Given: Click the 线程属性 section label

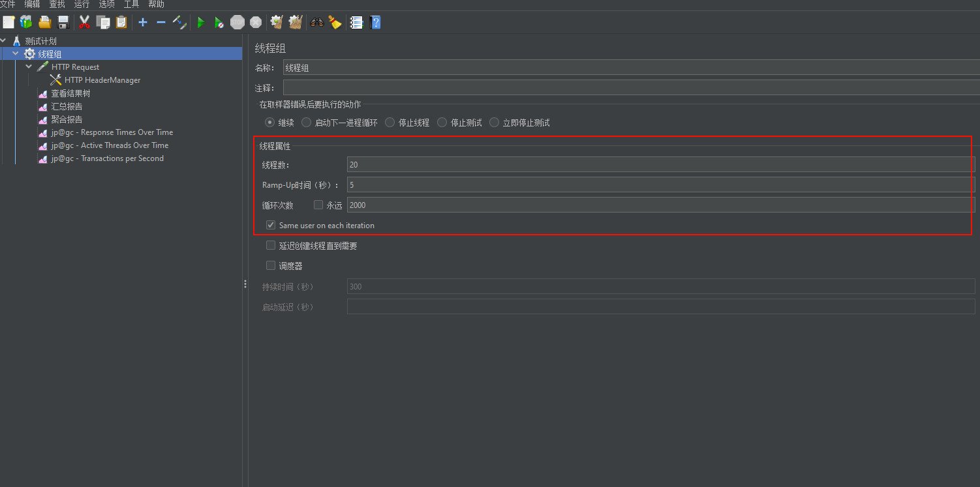Looking at the screenshot, I should [275, 146].
